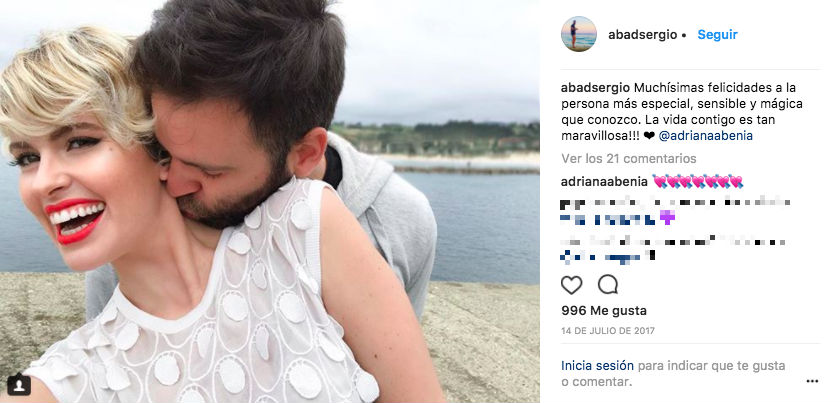840x403 pixels.
Task: Show tagged people icon on photo
Action: tap(18, 384)
